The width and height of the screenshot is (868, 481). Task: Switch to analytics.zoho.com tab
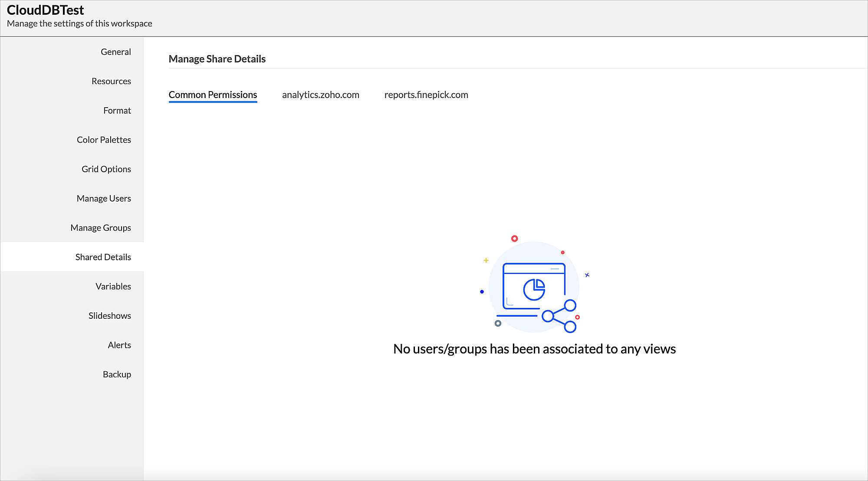click(320, 95)
